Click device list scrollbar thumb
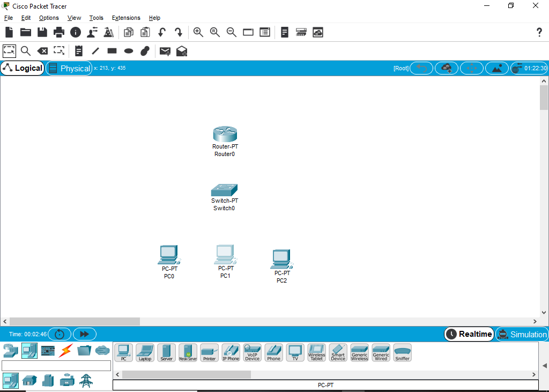Viewport: 549px width, 392px height. pyautogui.click(x=186, y=374)
